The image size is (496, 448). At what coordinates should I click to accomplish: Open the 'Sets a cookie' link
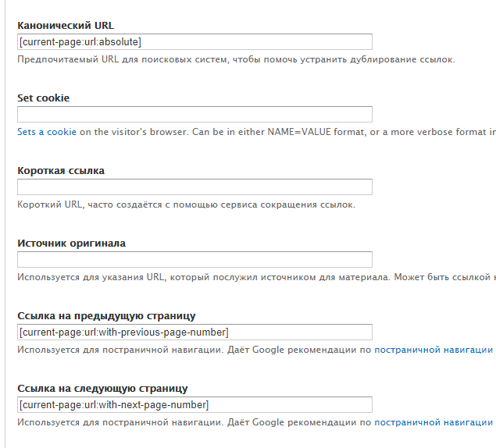click(x=47, y=132)
